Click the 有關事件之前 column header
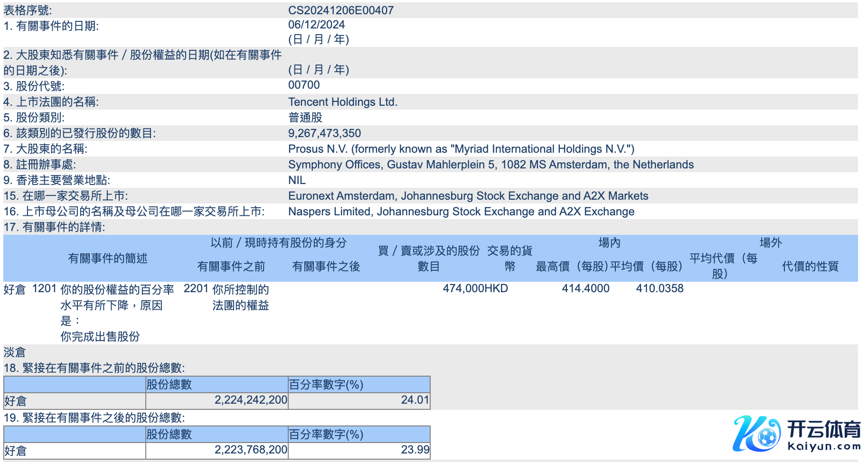Viewport: 868px width, 462px height. (x=231, y=267)
